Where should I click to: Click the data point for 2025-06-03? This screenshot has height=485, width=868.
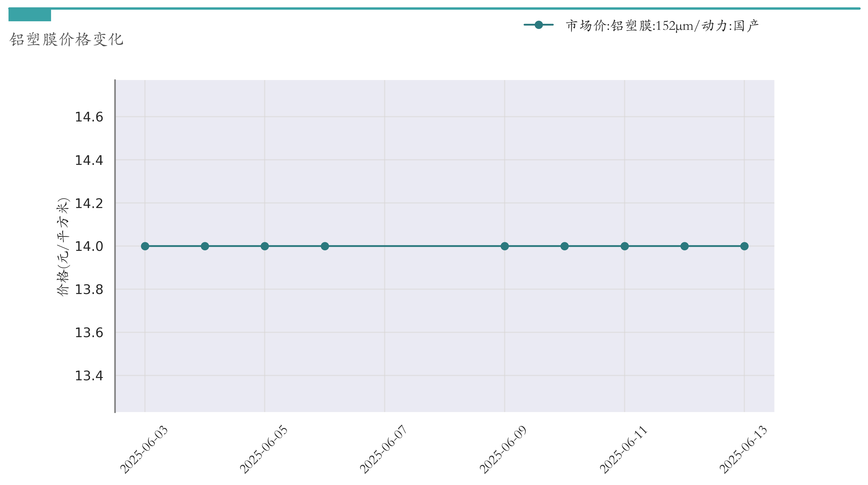point(145,246)
